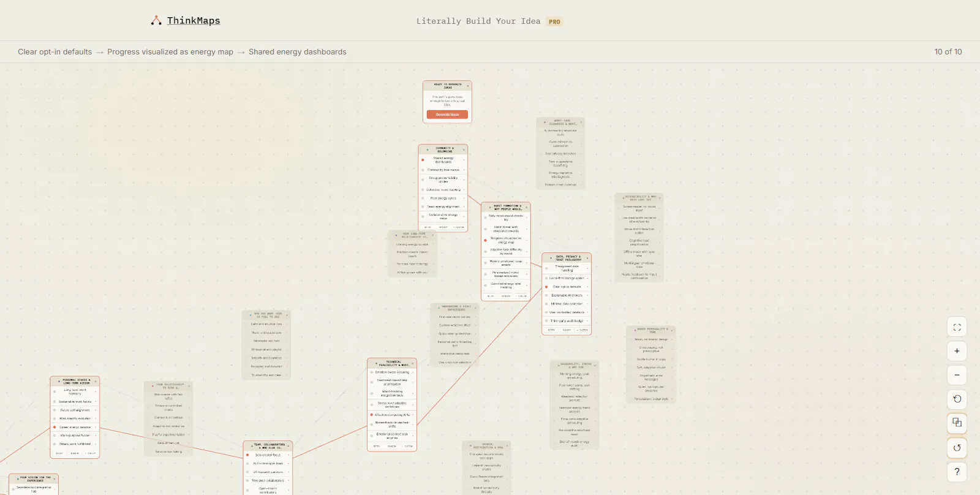The height and width of the screenshot is (495, 980).
Task: Select the Adaptive task difficulty by mood option
Action: coord(486,251)
